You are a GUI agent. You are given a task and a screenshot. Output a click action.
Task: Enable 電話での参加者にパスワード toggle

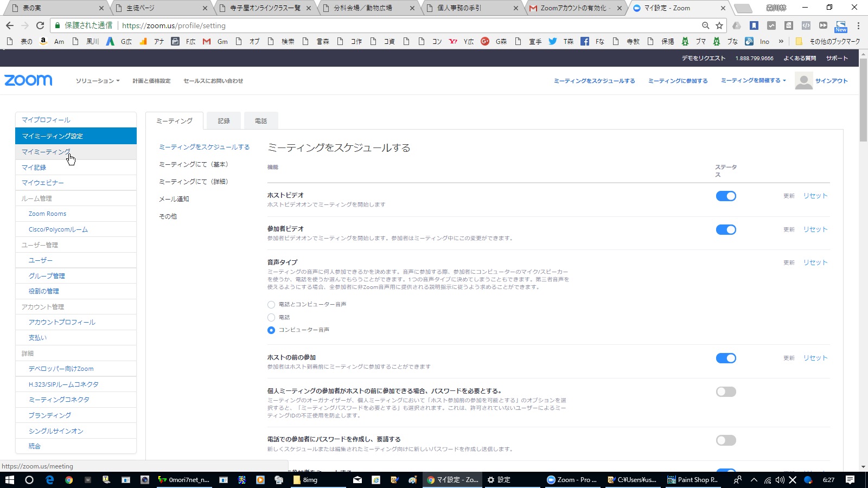pyautogui.click(x=726, y=440)
